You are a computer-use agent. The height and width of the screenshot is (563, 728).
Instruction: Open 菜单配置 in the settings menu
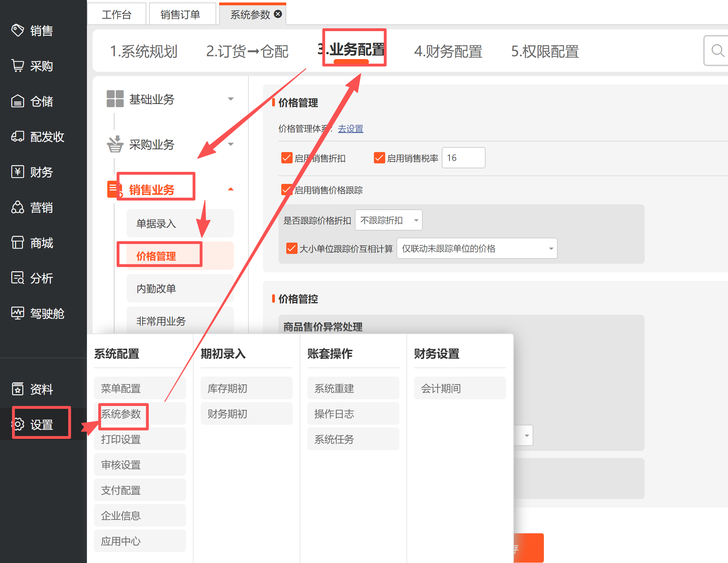coord(140,388)
